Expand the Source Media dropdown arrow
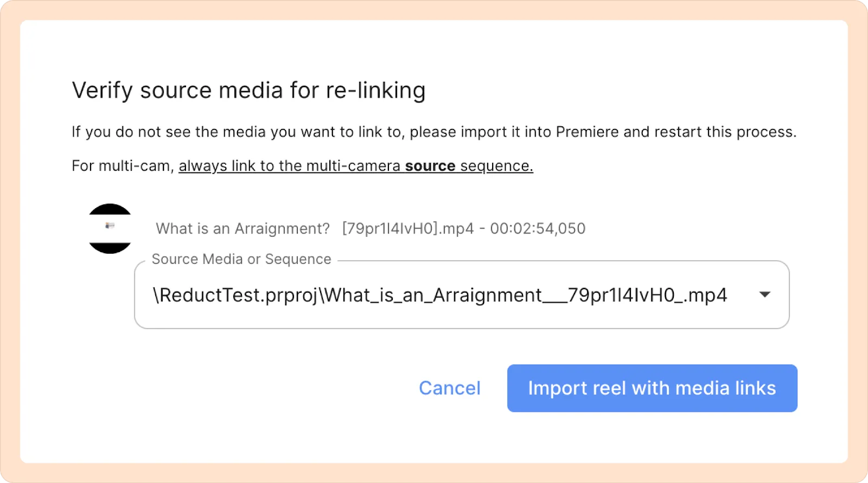This screenshot has width=868, height=483. click(764, 295)
